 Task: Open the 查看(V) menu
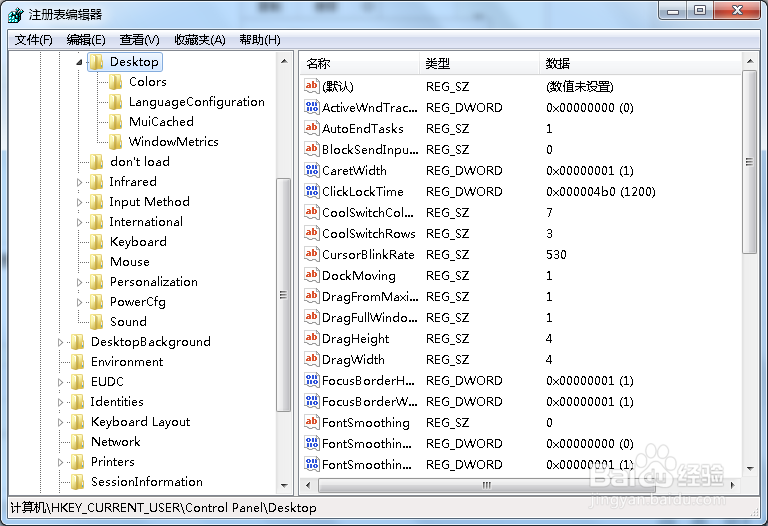[x=140, y=40]
